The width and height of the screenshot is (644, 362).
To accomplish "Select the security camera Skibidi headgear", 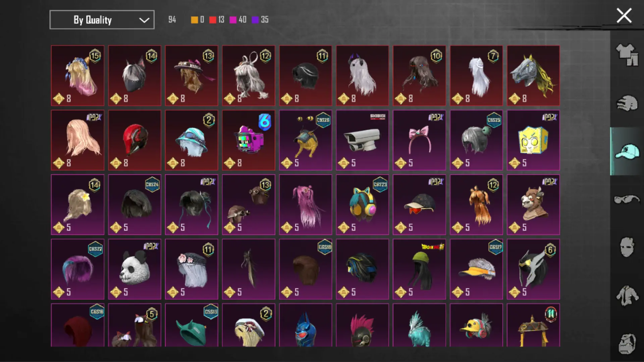I will pos(362,140).
